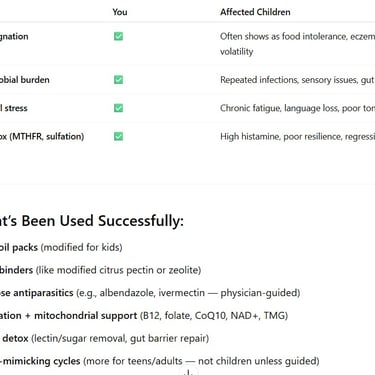
Task: Select the "mitochondrial support" bold text
Action: (x=86, y=315)
